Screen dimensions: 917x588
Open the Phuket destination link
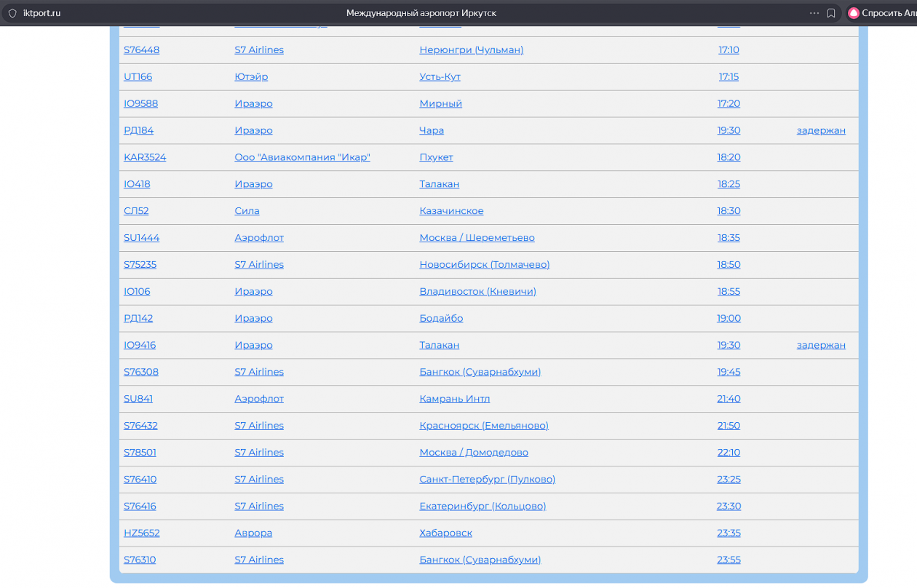(436, 157)
